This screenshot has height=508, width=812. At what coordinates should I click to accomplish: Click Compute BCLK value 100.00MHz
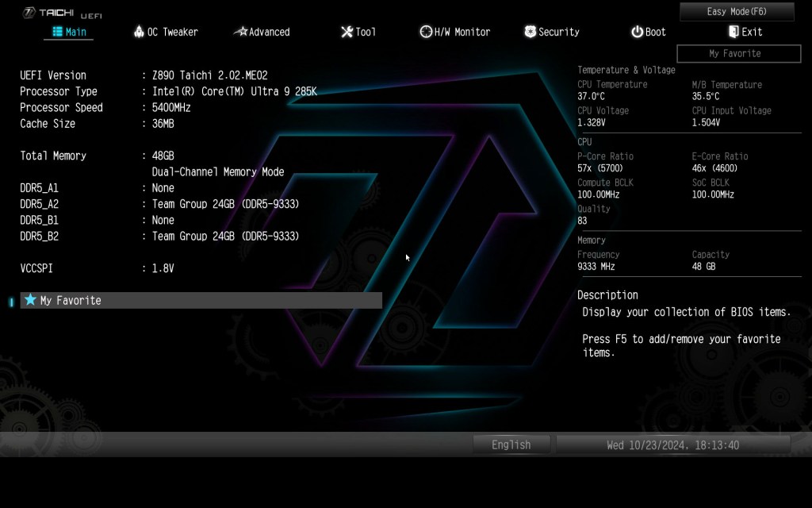tap(598, 195)
